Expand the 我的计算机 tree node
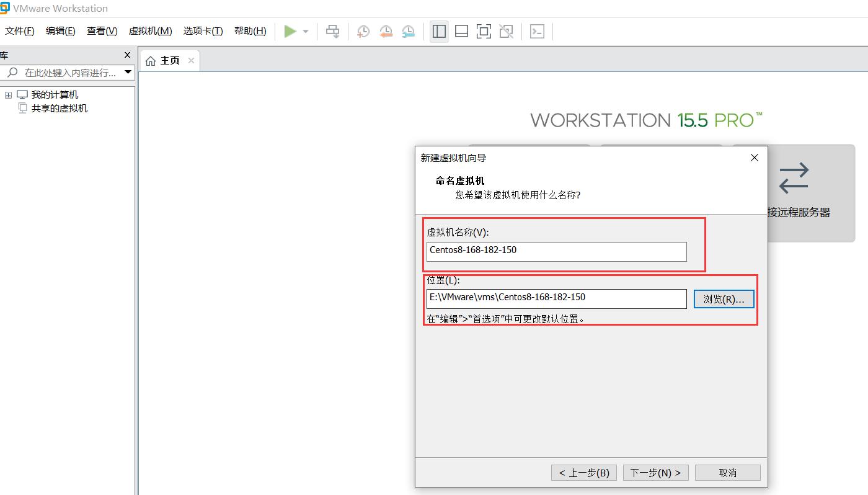This screenshot has width=868, height=495. coord(8,94)
